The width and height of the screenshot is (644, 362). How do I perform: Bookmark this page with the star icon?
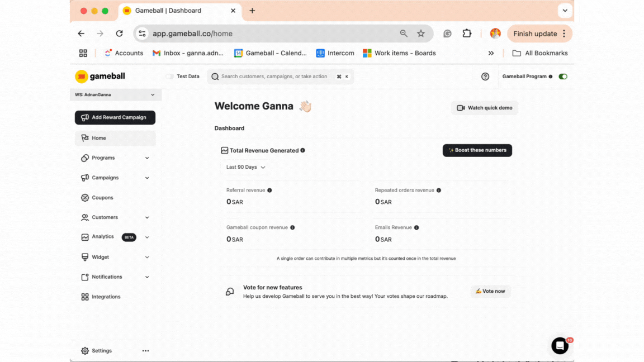coord(420,34)
